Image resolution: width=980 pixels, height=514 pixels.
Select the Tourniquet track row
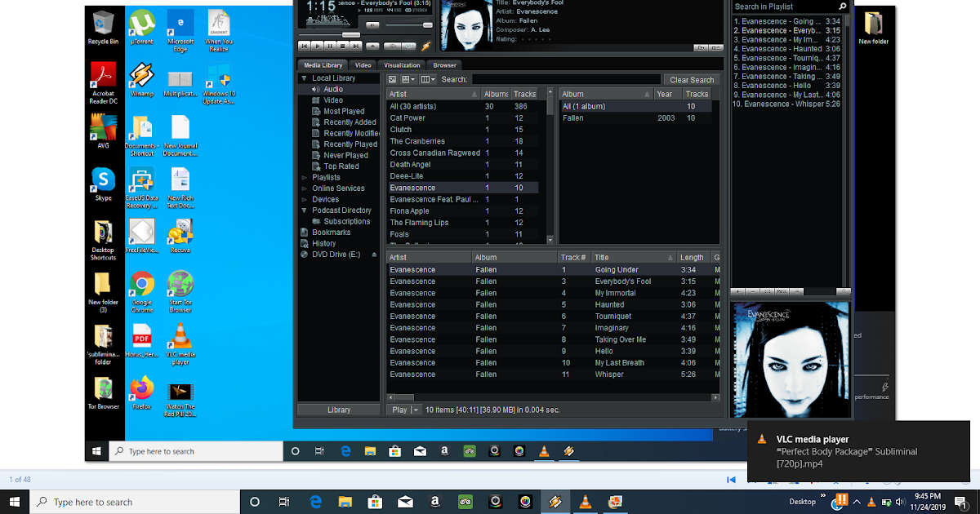click(x=553, y=316)
